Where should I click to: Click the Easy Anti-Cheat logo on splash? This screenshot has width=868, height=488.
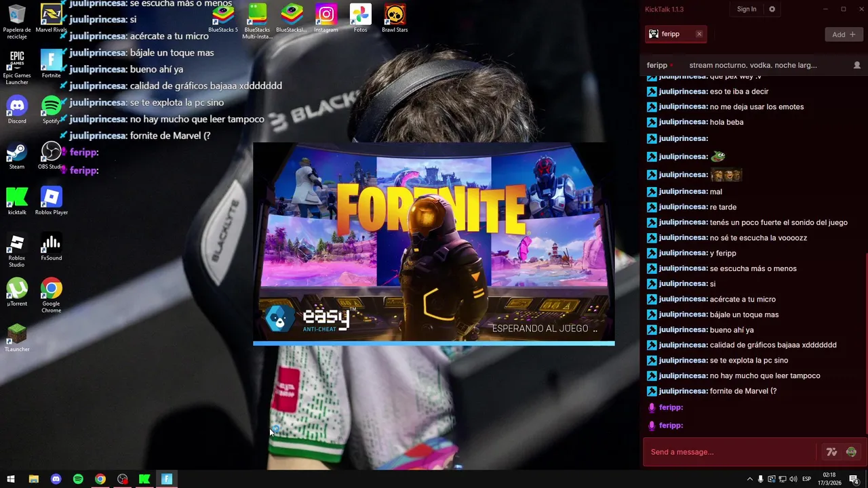click(309, 319)
